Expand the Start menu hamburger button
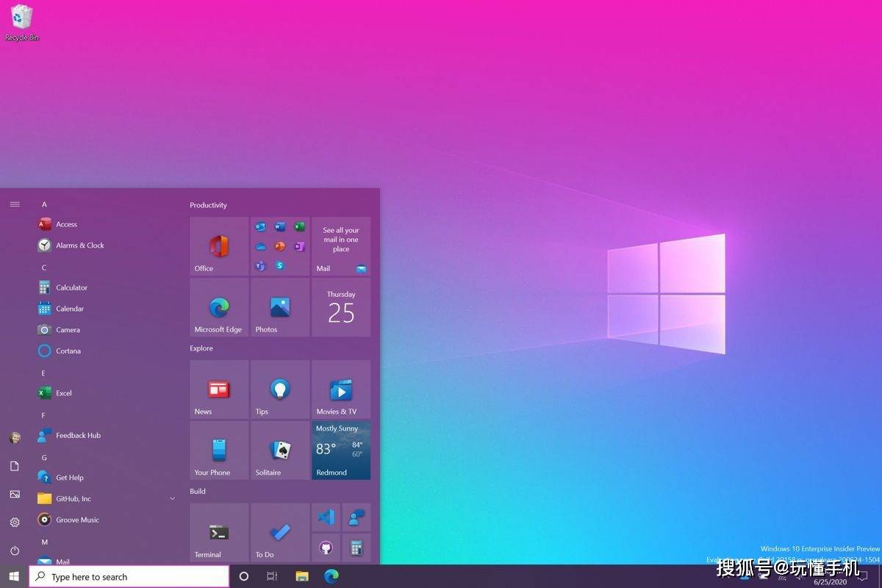The height and width of the screenshot is (588, 882). pyautogui.click(x=15, y=204)
